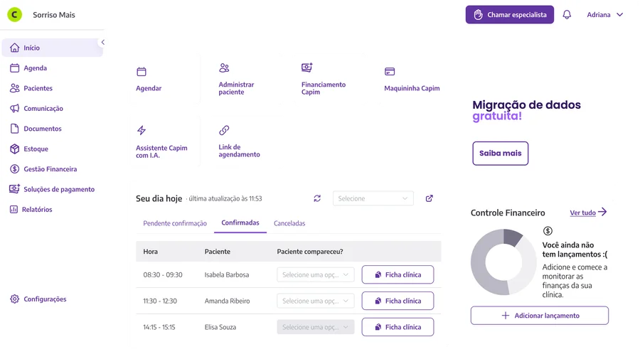Click the Administrar paciente people icon
This screenshot has width=640, height=364.
(x=224, y=68)
